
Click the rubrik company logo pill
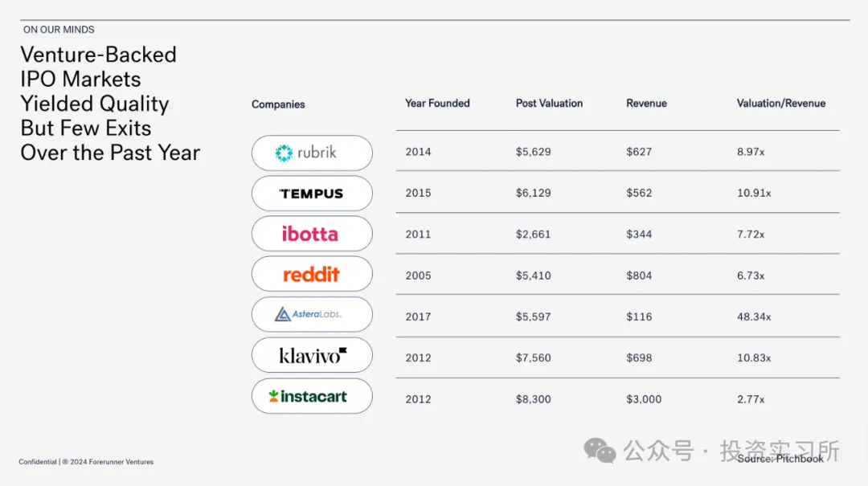[x=312, y=153]
